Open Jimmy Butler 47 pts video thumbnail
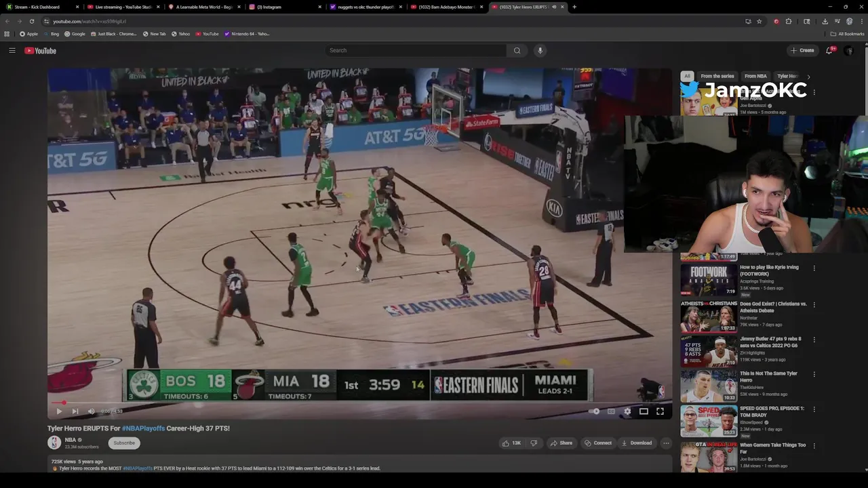Image resolution: width=868 pixels, height=488 pixels. (x=709, y=350)
